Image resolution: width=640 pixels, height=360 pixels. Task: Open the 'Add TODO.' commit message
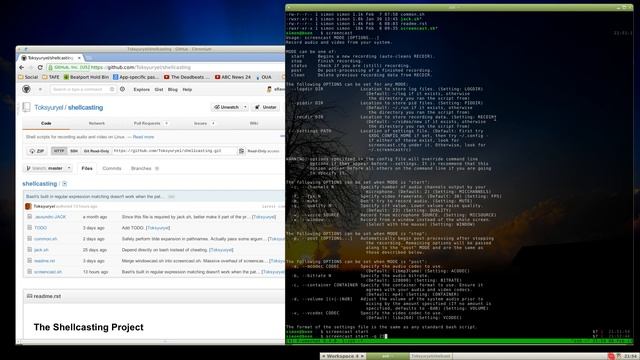pos(133,228)
